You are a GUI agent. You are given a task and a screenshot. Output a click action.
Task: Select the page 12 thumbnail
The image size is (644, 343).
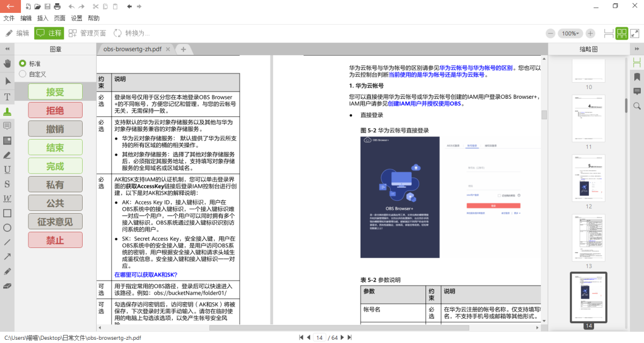point(588,178)
